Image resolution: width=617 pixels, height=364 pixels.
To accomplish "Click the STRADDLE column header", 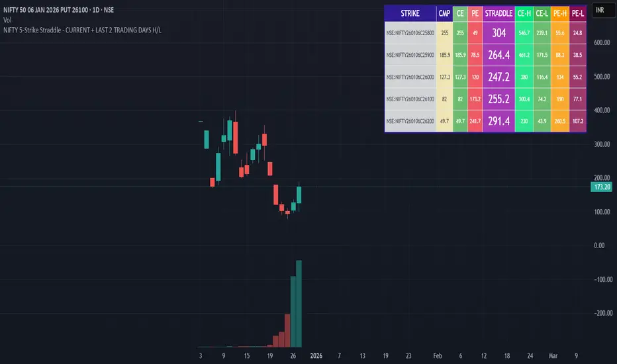I will click(x=498, y=13).
